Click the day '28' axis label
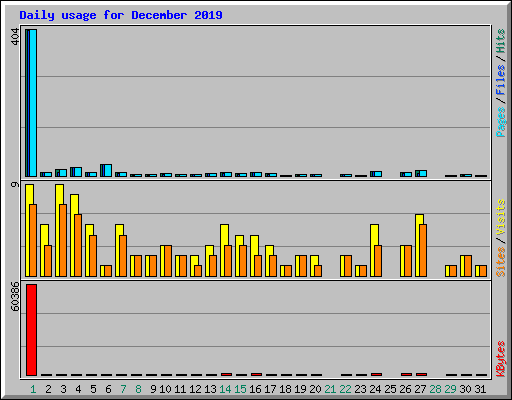The height and width of the screenshot is (400, 512). [435, 389]
